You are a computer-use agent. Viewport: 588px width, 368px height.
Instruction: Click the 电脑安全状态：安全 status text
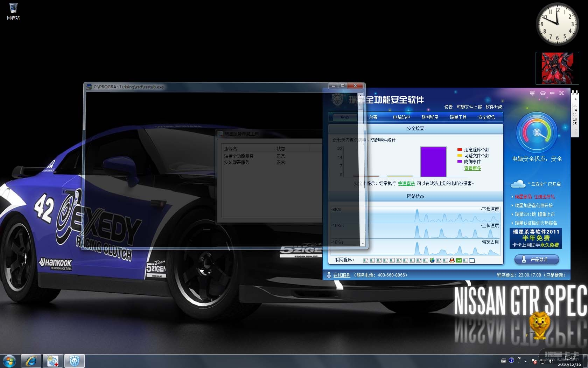pos(537,159)
